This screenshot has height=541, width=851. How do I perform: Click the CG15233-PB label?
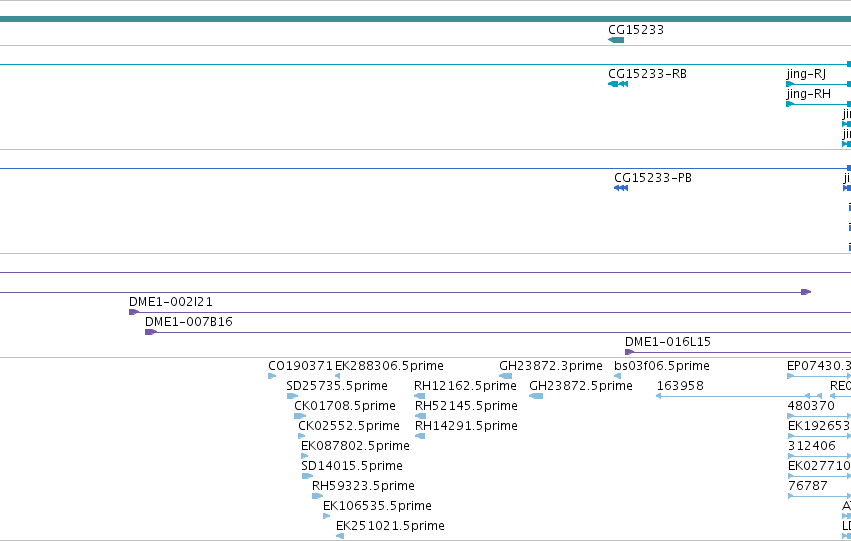pos(653,178)
